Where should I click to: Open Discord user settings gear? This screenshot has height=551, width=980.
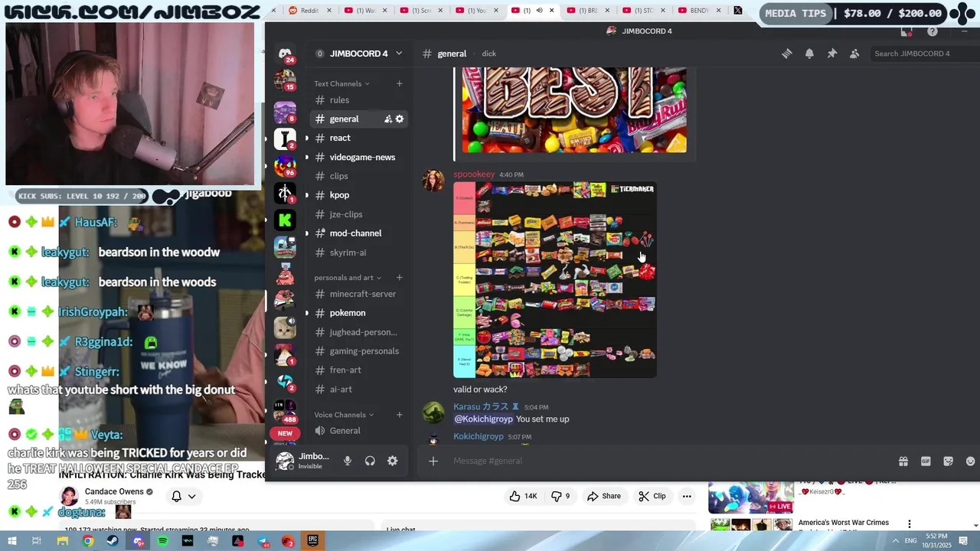click(x=392, y=461)
